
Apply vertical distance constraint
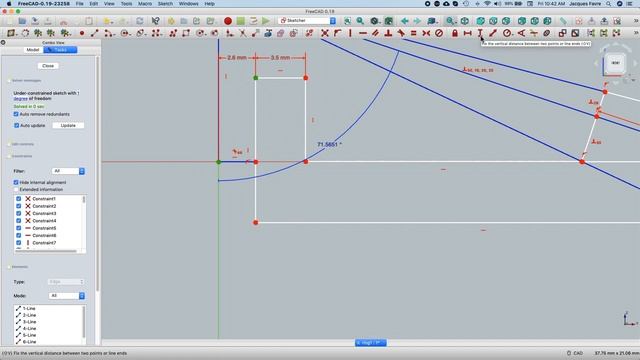click(x=480, y=33)
